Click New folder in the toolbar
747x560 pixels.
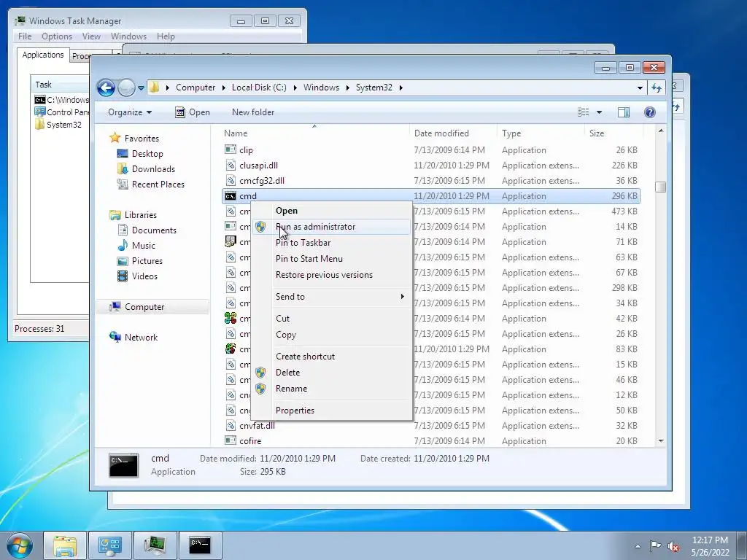pos(253,112)
